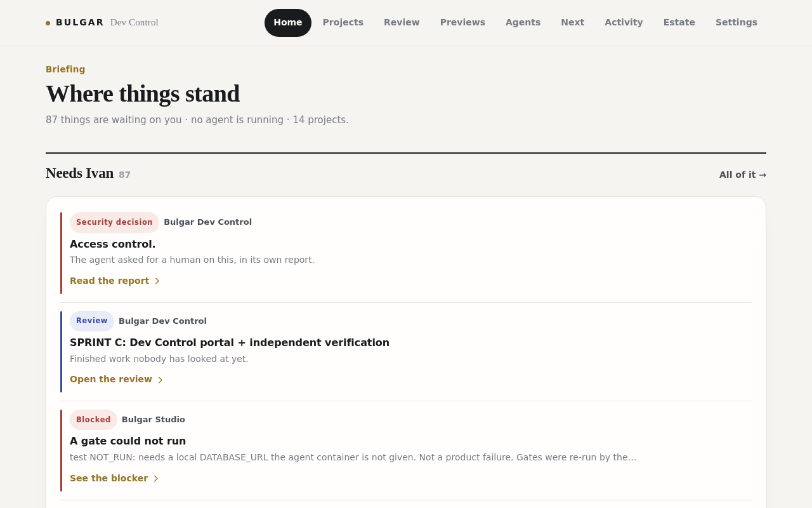The height and width of the screenshot is (508, 812).
Task: Click 'Bulgar Studio' project label
Action: tap(154, 420)
